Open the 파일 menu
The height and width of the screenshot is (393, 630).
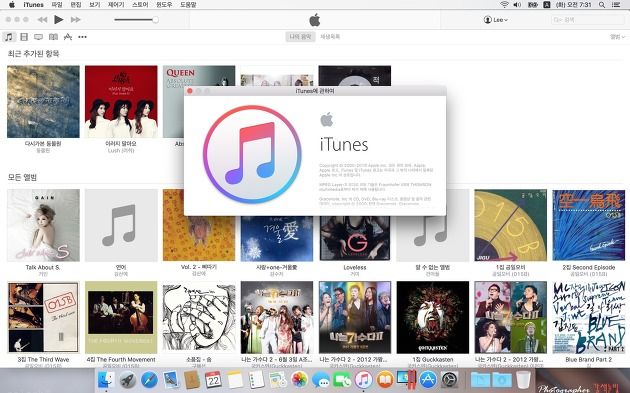57,5
